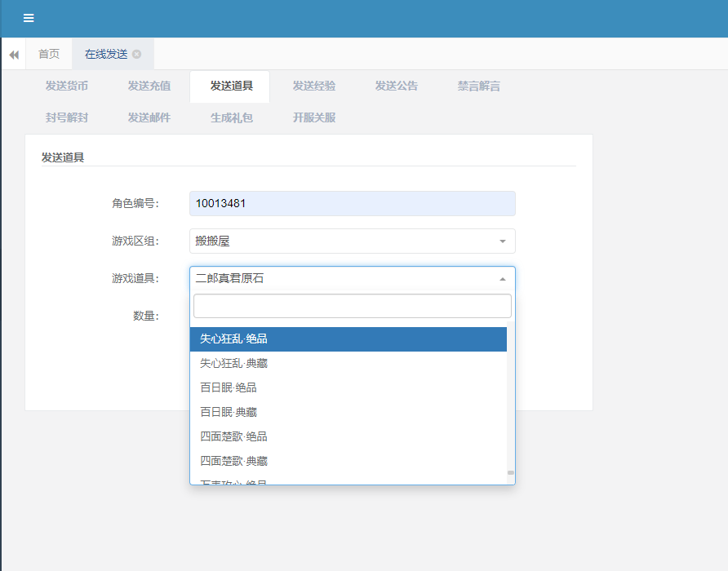The height and width of the screenshot is (571, 728).
Task: Expand the 游戏区组 dropdown
Action: point(352,241)
